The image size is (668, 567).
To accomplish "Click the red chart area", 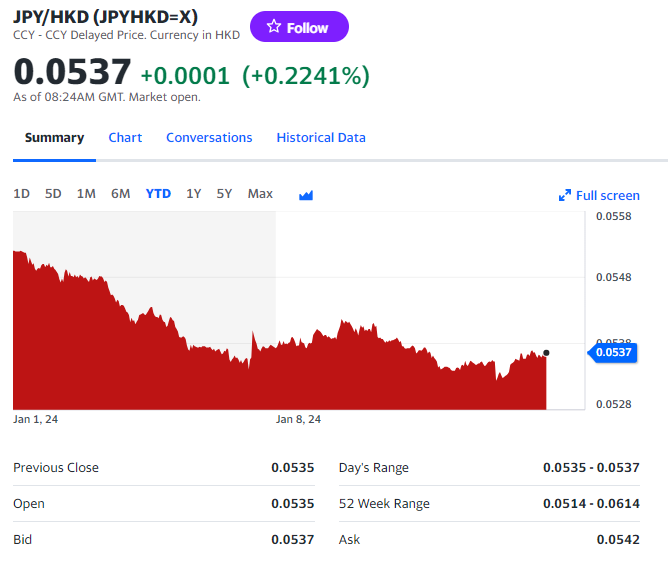I will coord(200,380).
